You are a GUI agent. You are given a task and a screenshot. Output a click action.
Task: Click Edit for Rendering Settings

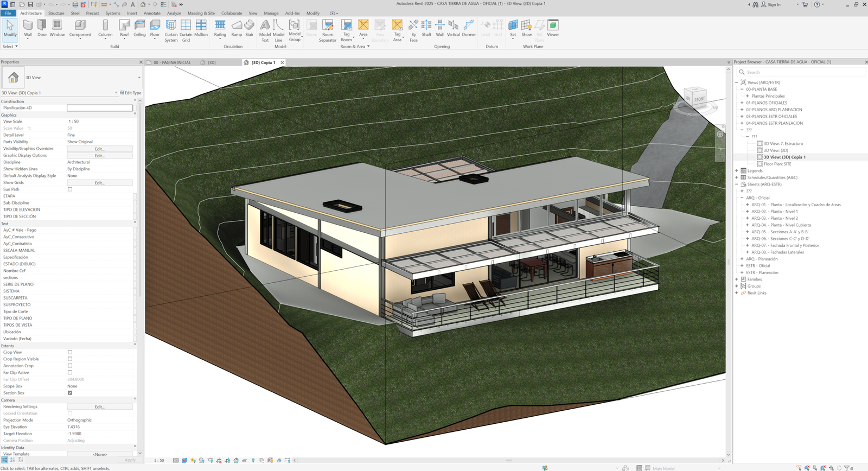100,406
